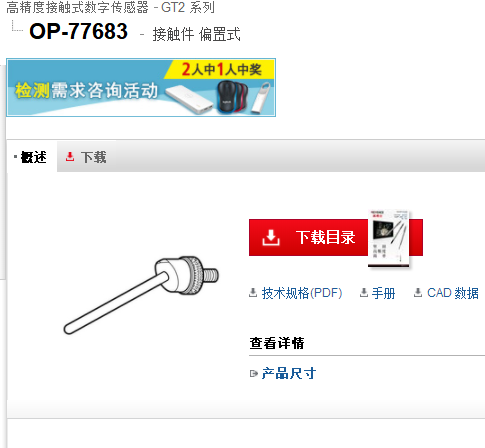Click the download icon beside 技术规格(PDF)
Image resolution: width=485 pixels, height=448 pixels.
[253, 293]
